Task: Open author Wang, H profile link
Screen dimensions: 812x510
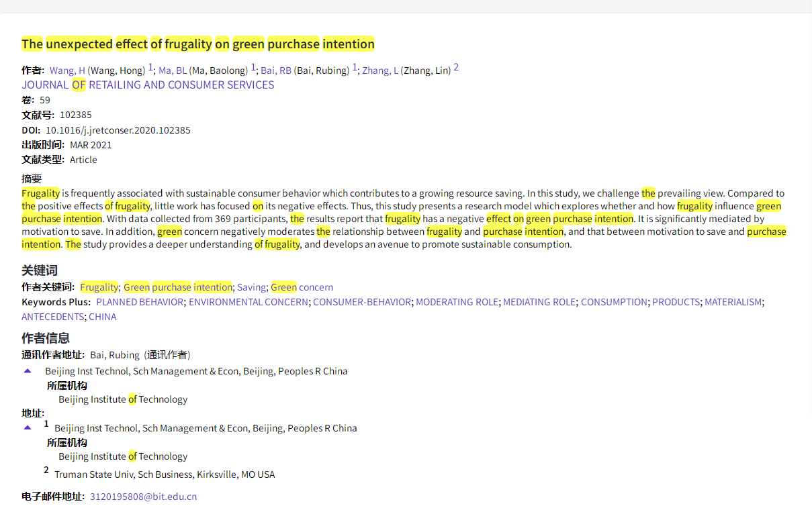Action: [68, 70]
